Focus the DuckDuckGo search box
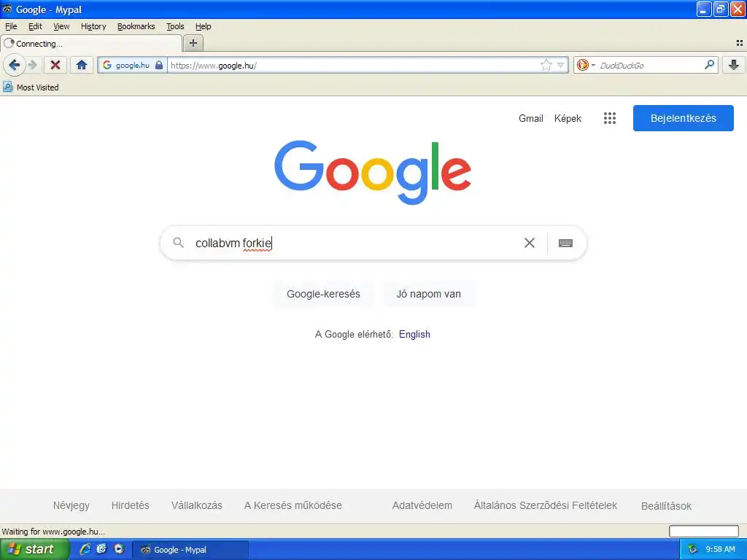The width and height of the screenshot is (747, 560). tap(649, 65)
